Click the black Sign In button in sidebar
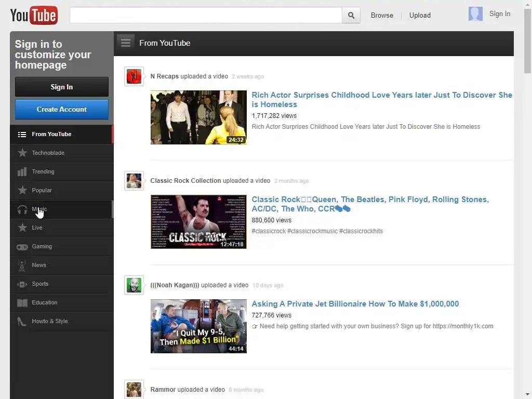 pos(62,87)
